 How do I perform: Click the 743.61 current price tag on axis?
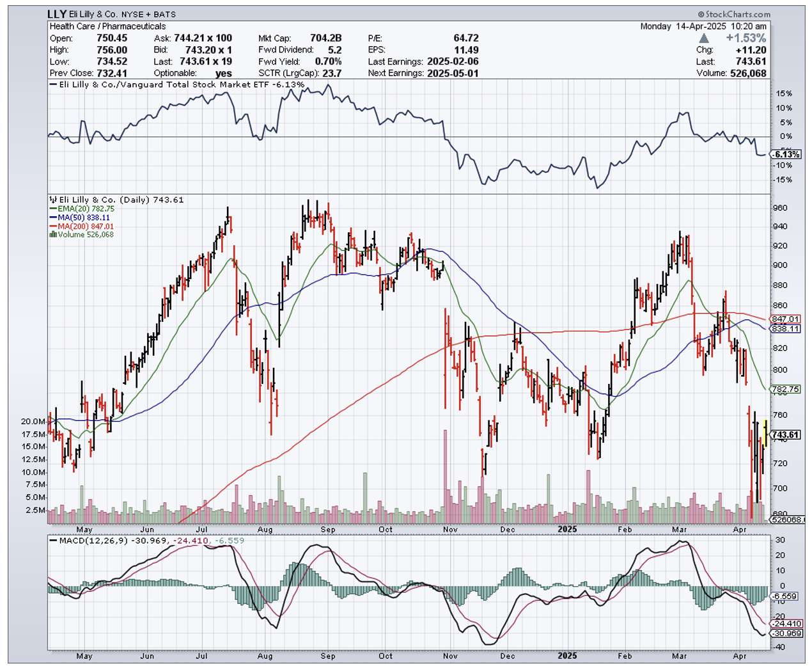785,435
